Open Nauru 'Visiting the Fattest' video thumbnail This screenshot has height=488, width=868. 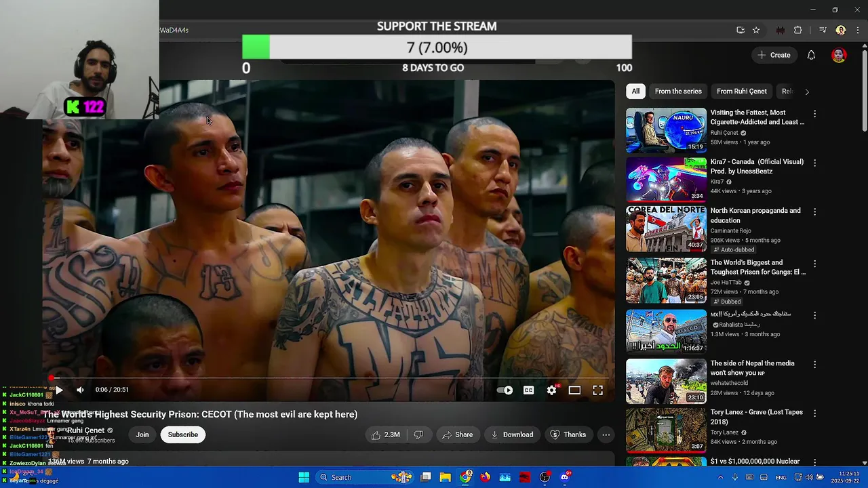pos(666,130)
